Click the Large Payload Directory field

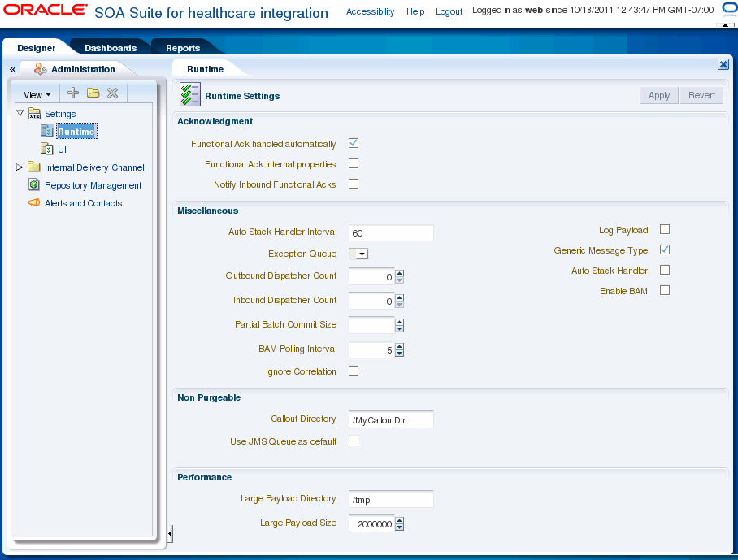(391, 499)
